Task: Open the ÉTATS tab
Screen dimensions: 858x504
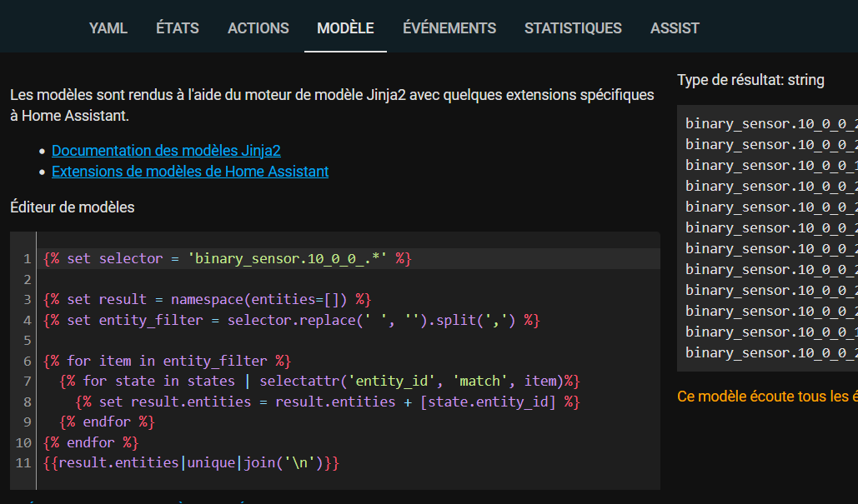Action: [x=178, y=27]
